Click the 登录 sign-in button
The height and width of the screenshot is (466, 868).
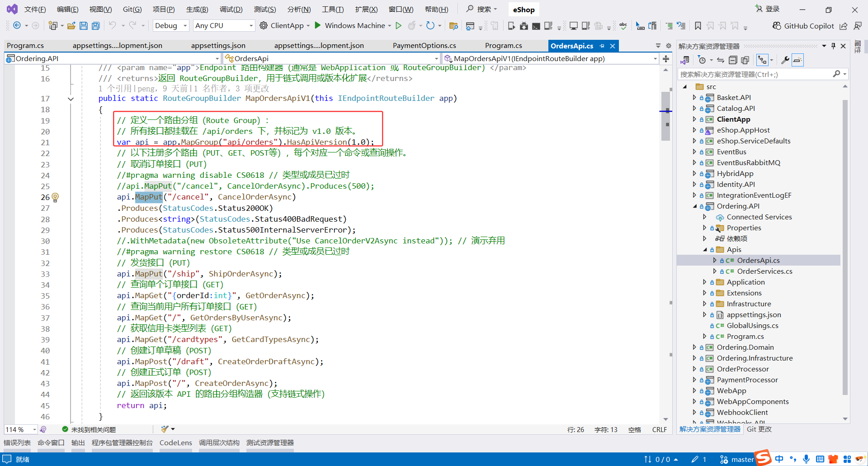[x=767, y=9]
